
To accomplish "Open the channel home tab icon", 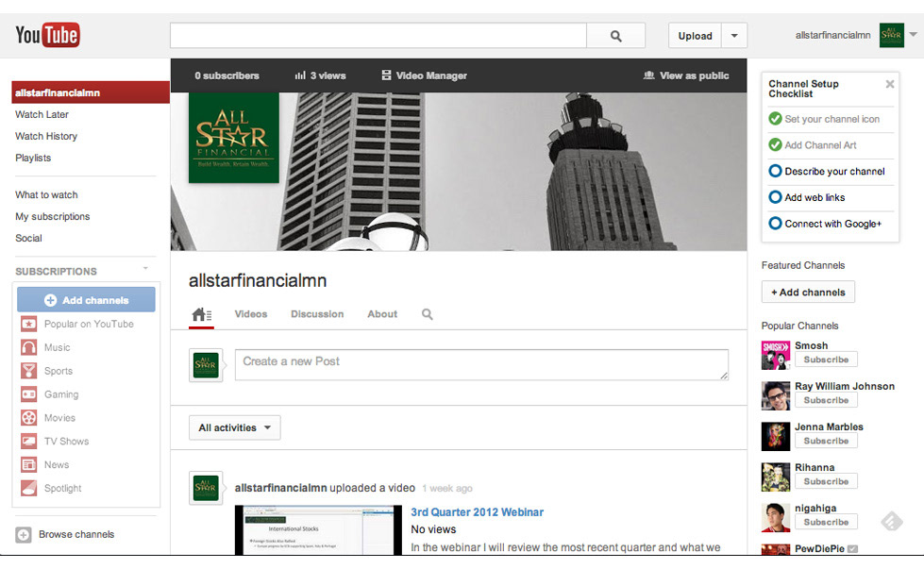I will (x=201, y=314).
